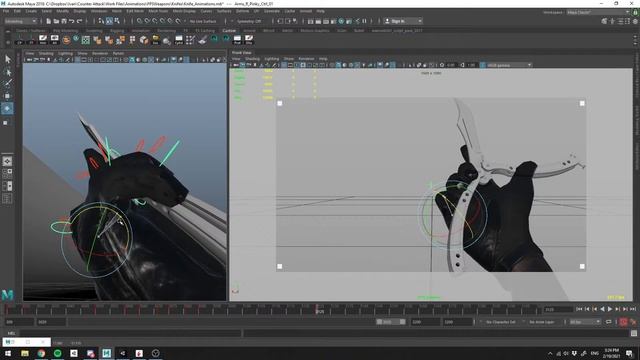Open Spotify from the Windows taskbar
This screenshot has width=640, height=360.
pyautogui.click(x=58, y=353)
